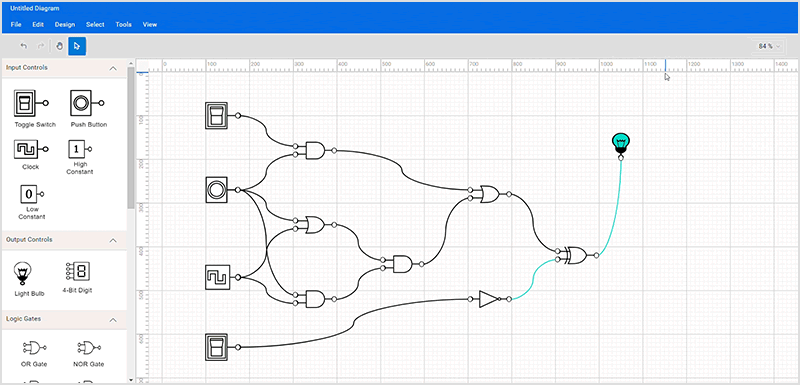
Task: Click the palette scroll down arrow
Action: [131, 380]
